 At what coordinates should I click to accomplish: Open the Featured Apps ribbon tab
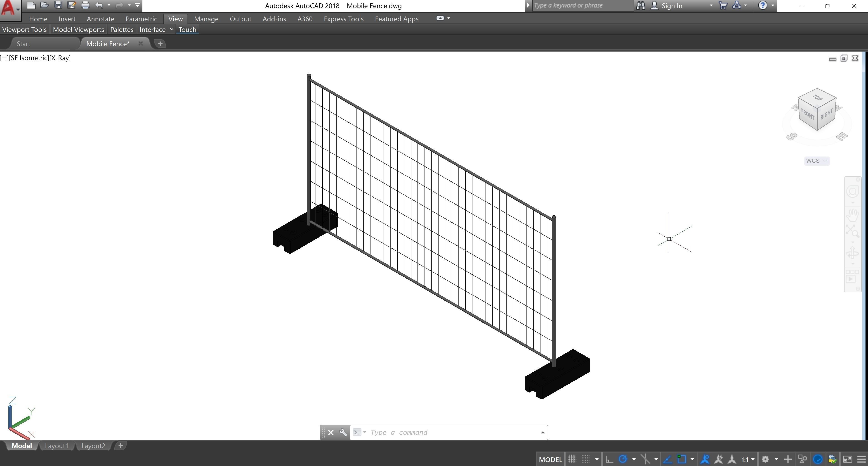397,19
